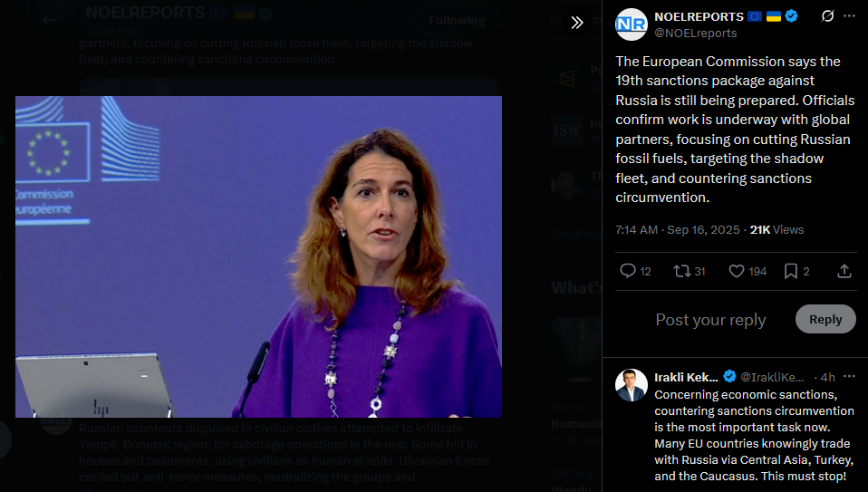Image resolution: width=868 pixels, height=492 pixels.
Task: Click the grey Reply button
Action: (x=825, y=319)
